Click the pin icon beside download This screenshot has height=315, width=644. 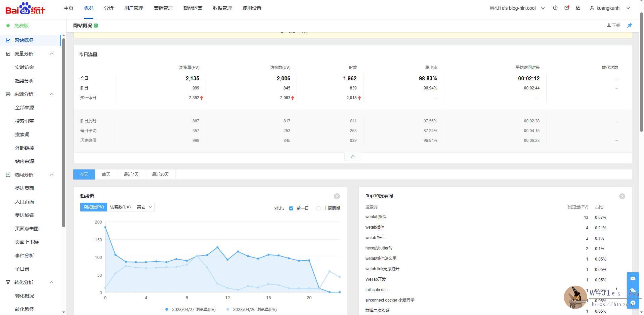point(630,26)
